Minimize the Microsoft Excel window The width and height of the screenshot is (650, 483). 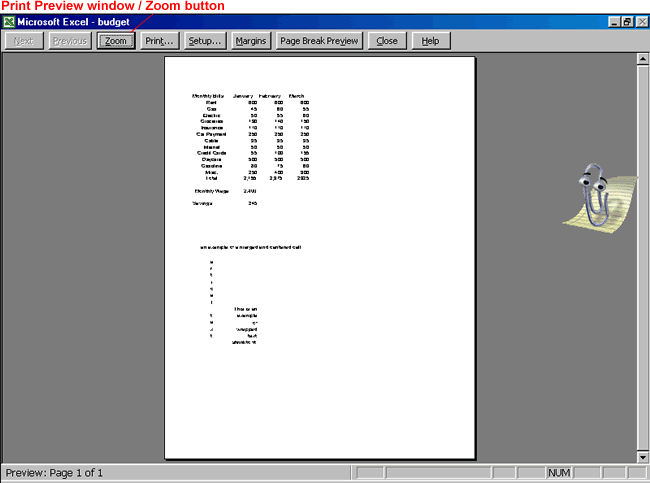(613, 21)
